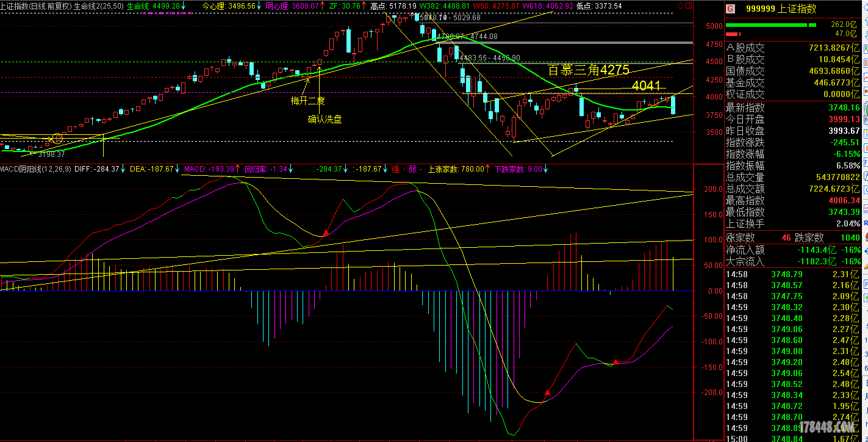Click the 回归率: -1.34 value
Viewport: 868px width, 442px height.
pyautogui.click(x=266, y=168)
